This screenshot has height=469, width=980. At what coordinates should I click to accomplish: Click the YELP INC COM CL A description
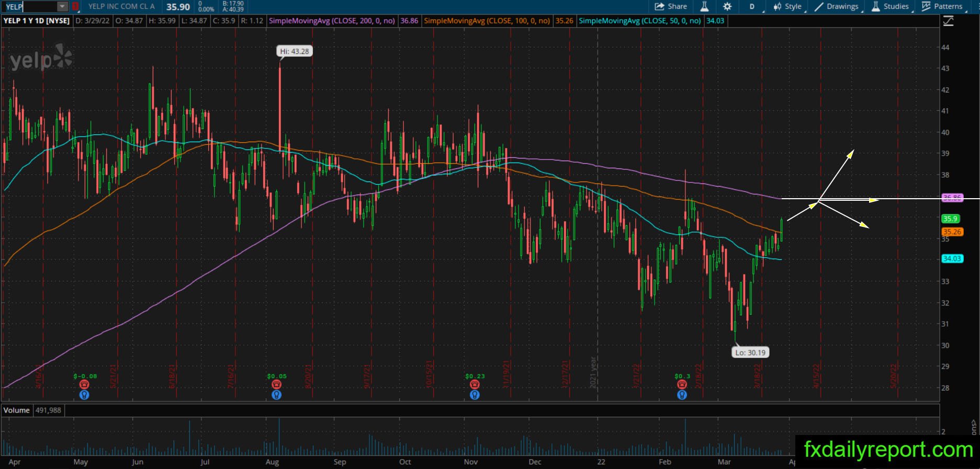click(121, 6)
